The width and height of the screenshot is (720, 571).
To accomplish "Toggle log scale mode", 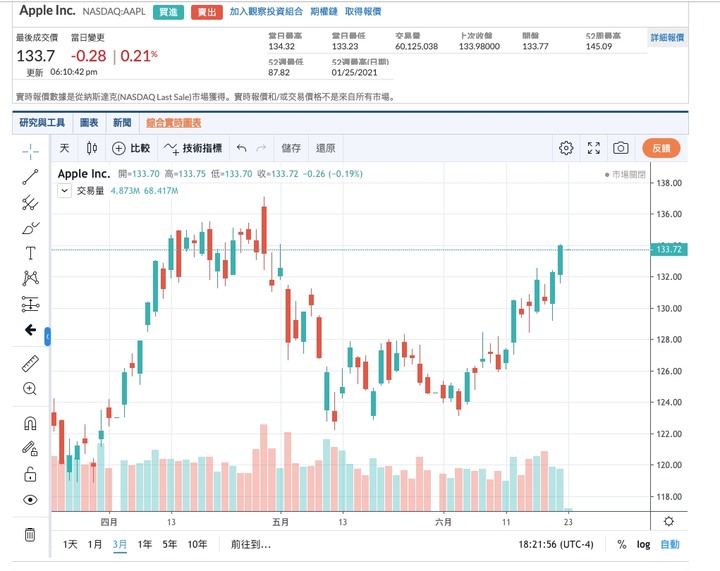I will click(x=643, y=544).
